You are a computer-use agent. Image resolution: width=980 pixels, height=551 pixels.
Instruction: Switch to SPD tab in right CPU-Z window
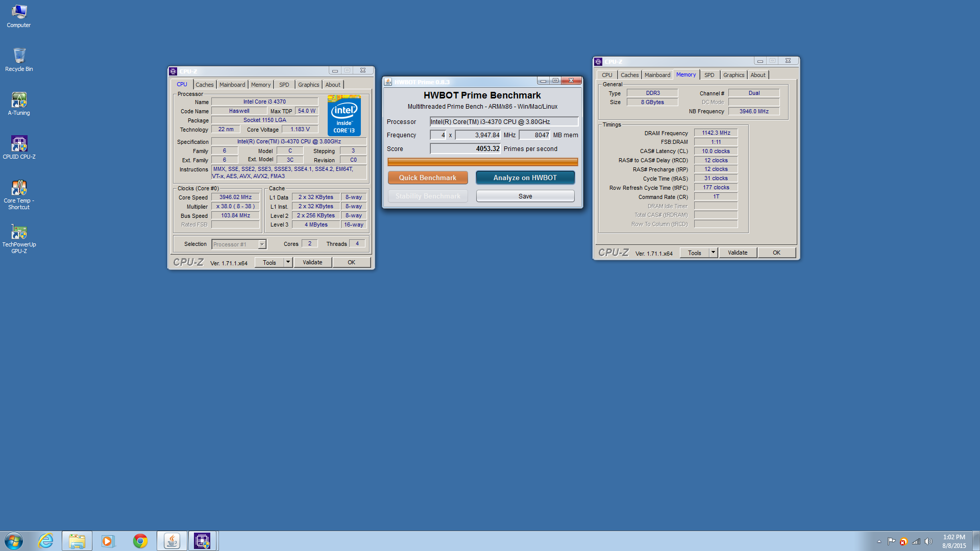coord(709,75)
